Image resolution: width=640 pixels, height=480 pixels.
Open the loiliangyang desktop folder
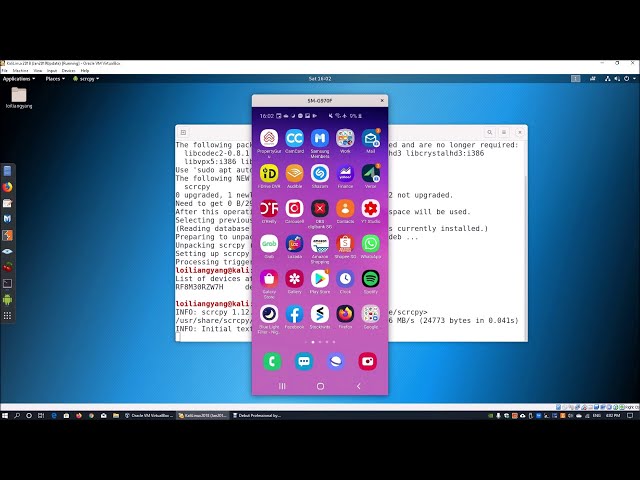19,98
